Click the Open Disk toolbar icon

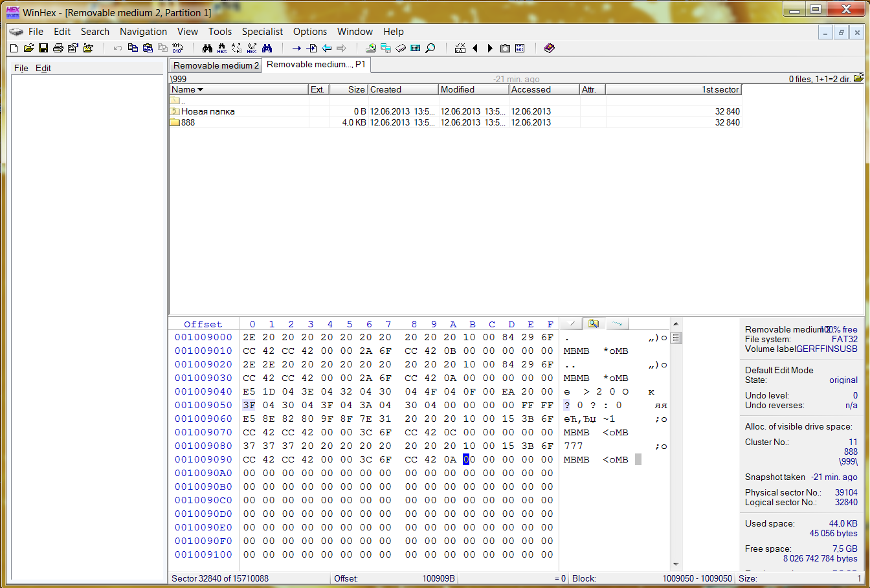371,48
